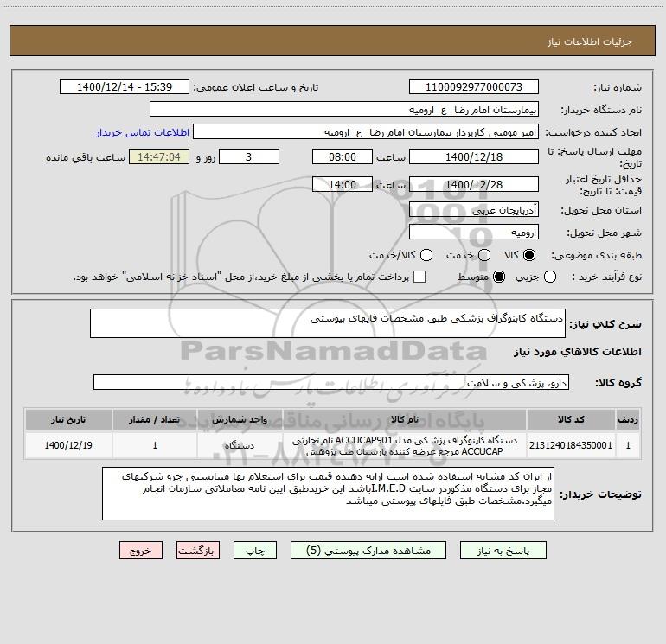The width and height of the screenshot is (666, 644).
Task: Open مشاهده مدارک پیوستی (5) attachments
Action: coord(368,551)
